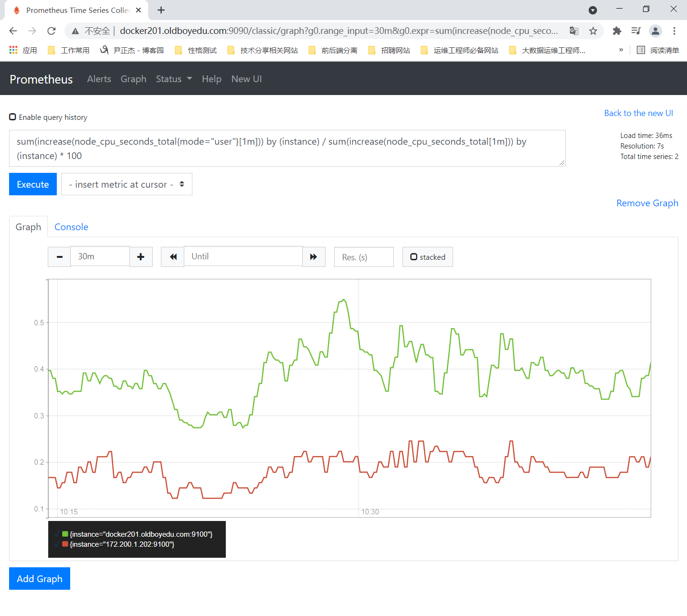The image size is (687, 616).
Task: Click the green legend color swatch
Action: coord(65,534)
